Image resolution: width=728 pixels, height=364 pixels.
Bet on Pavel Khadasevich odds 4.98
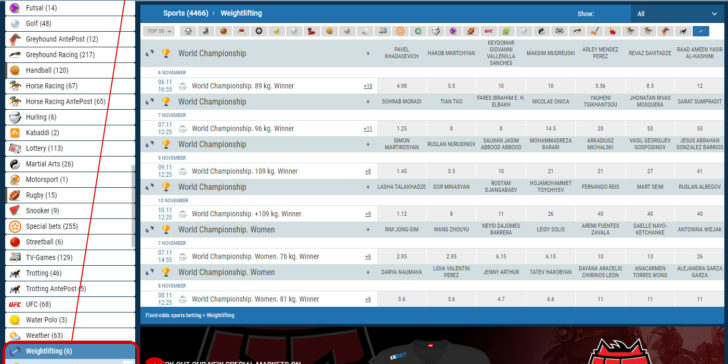point(402,86)
